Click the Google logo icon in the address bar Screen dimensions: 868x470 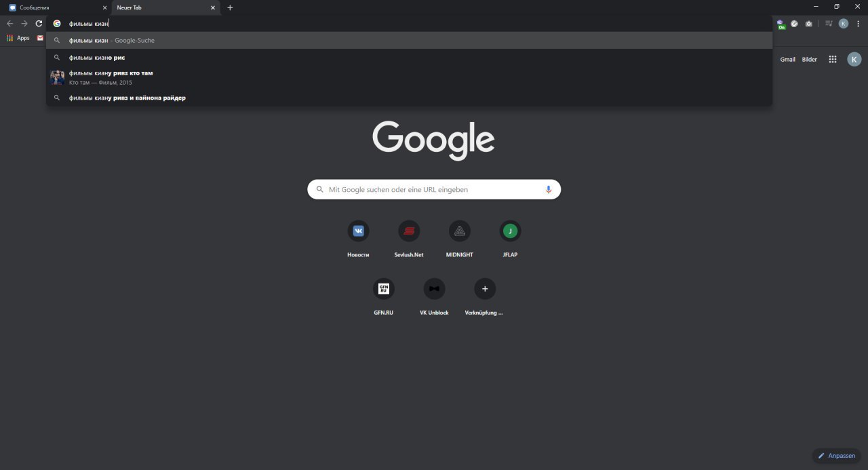pos(57,23)
